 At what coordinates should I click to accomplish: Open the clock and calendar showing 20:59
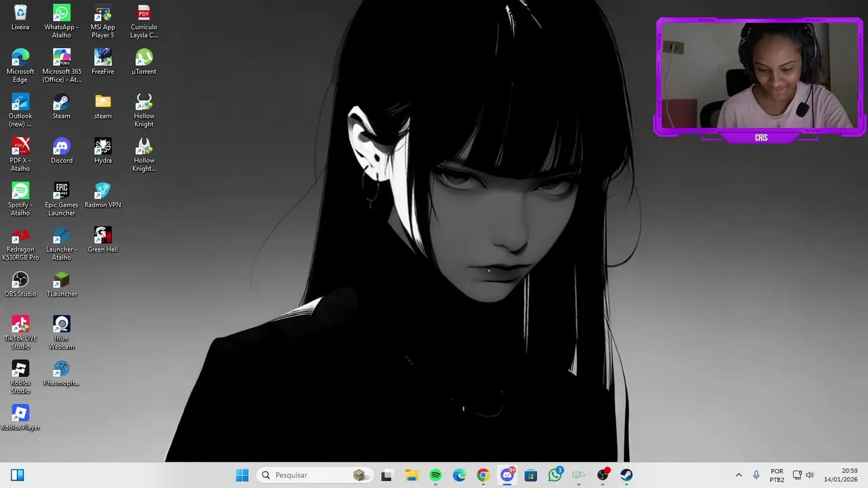tap(841, 475)
